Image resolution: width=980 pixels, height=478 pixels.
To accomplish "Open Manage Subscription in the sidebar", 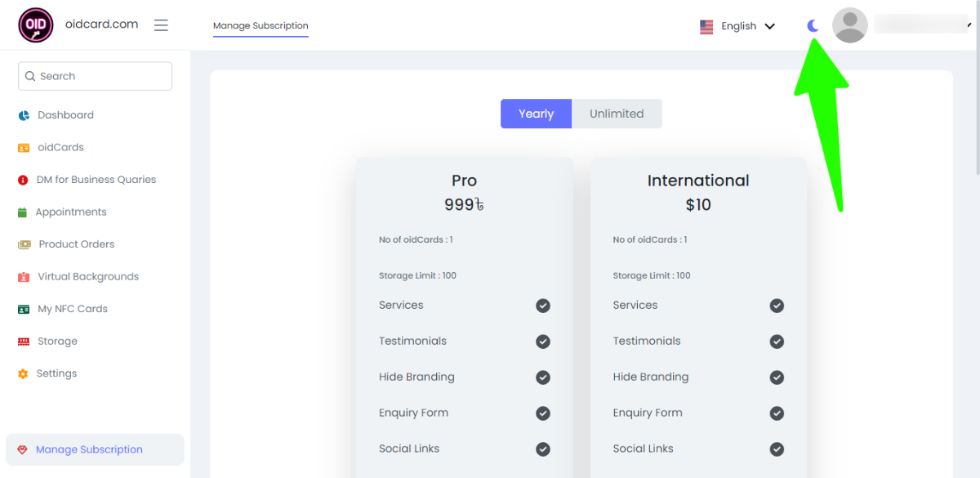I will coord(89,449).
